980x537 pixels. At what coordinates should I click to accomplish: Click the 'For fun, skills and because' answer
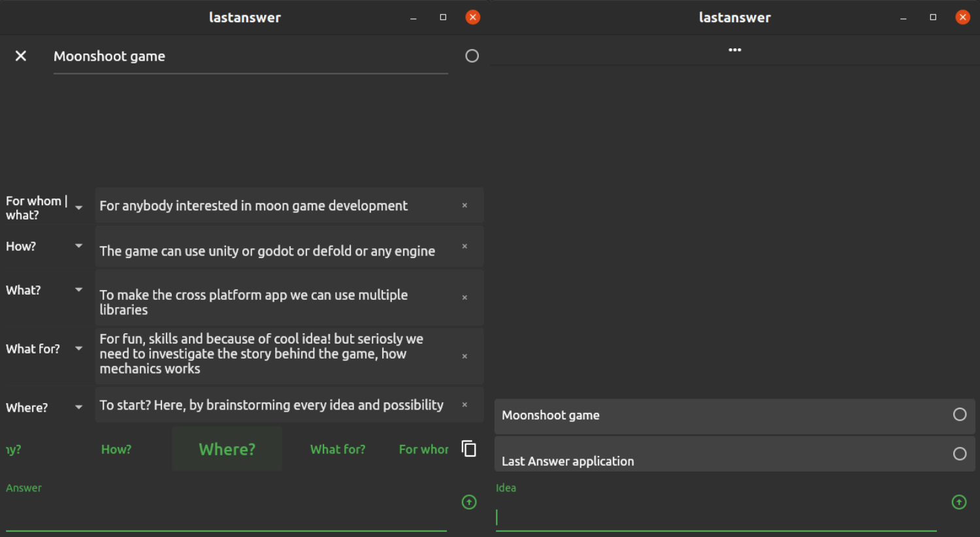coord(261,354)
